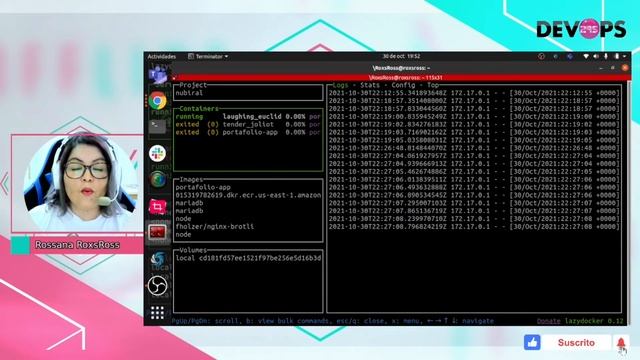Click the Wi-Fi icon in top bar

pos(586,56)
